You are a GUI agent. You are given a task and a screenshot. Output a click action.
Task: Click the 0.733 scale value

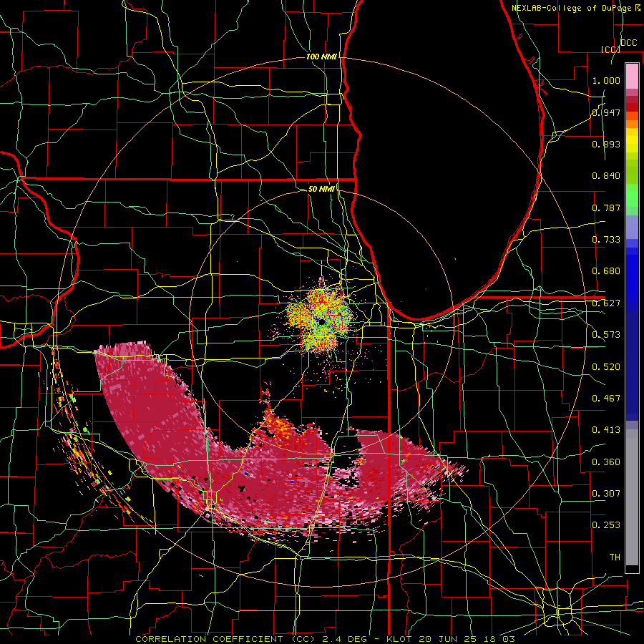point(606,240)
